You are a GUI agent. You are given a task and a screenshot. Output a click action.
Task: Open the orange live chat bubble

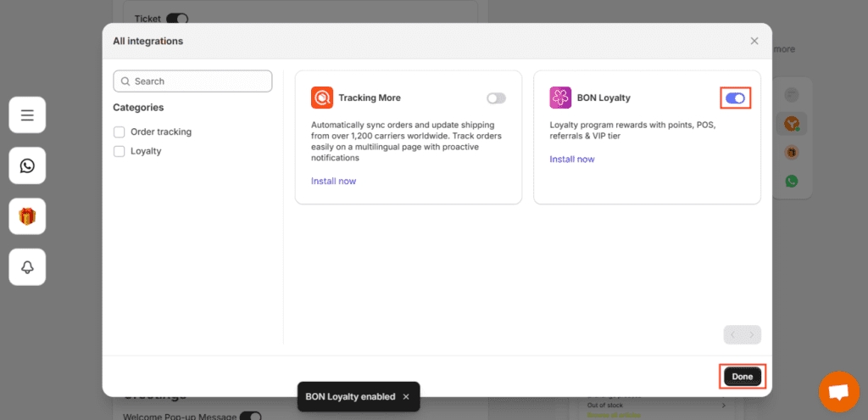(x=838, y=392)
